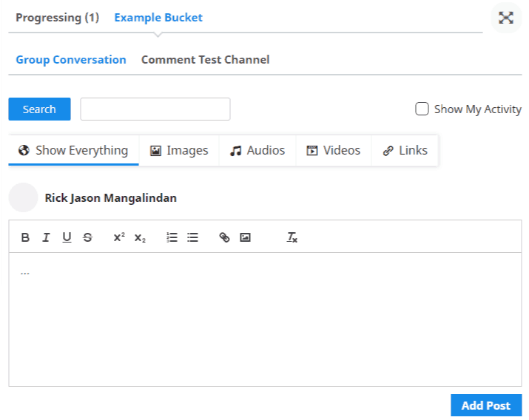Screen dimensions: 529x420
Task: Apply strikethrough formatting
Action: point(88,237)
